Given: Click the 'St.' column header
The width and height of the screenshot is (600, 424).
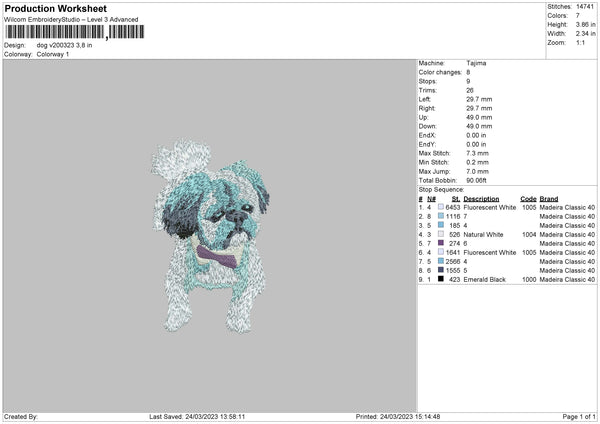Looking at the screenshot, I should [x=456, y=199].
